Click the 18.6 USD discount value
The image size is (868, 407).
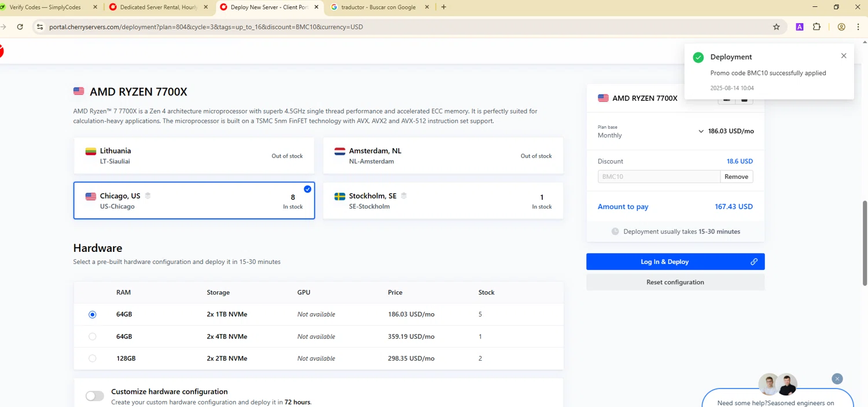[x=740, y=162]
